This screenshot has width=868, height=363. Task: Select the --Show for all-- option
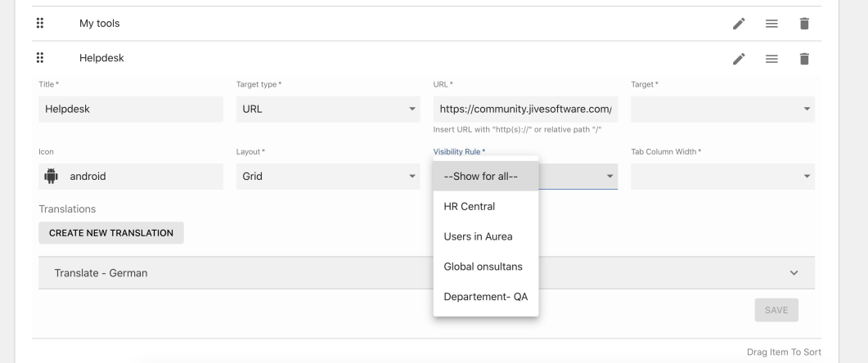pyautogui.click(x=485, y=177)
